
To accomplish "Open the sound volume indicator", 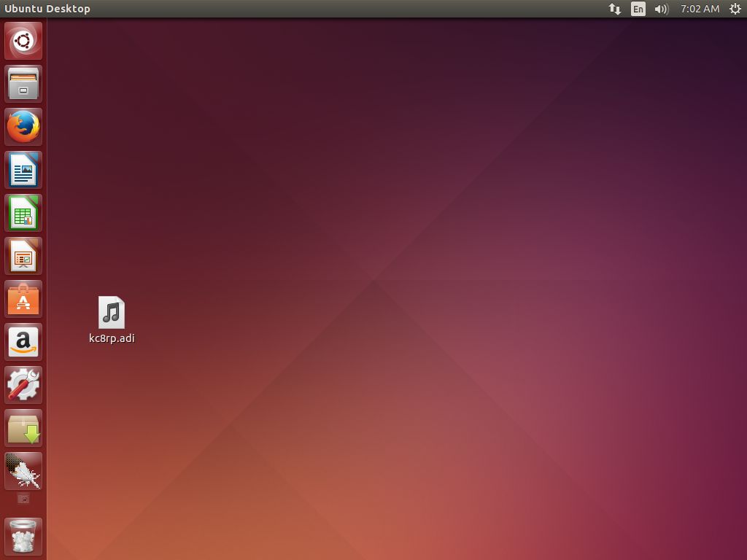I will [x=661, y=9].
